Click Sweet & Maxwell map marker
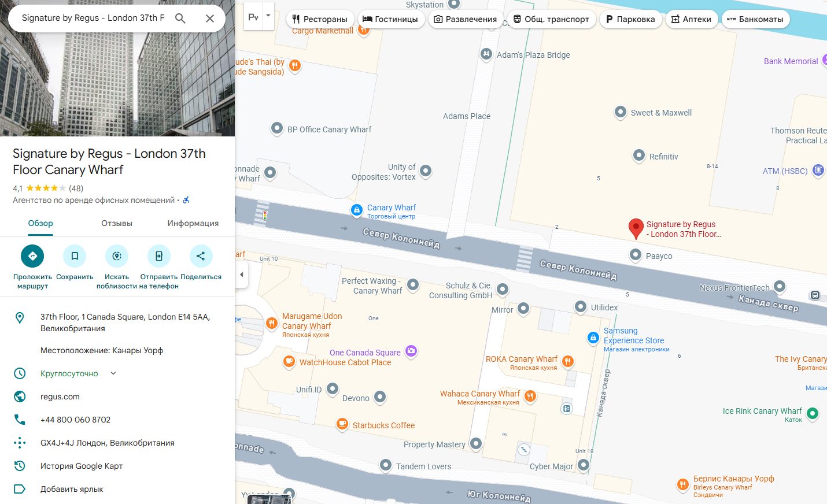 point(621,112)
